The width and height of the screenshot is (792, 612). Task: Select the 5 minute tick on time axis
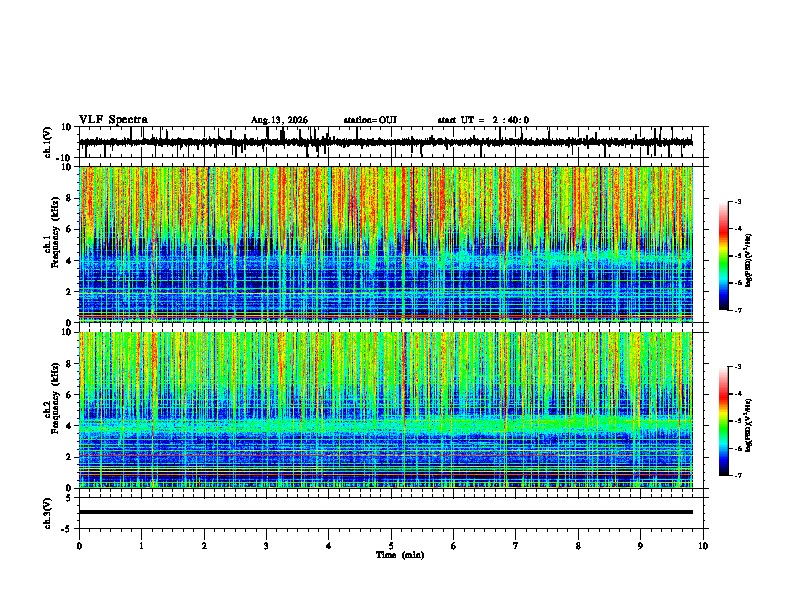[x=391, y=546]
